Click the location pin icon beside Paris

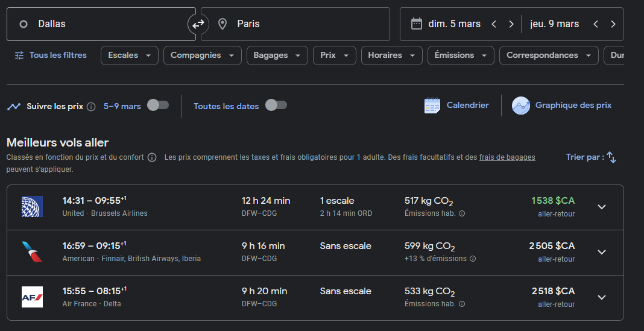(223, 24)
